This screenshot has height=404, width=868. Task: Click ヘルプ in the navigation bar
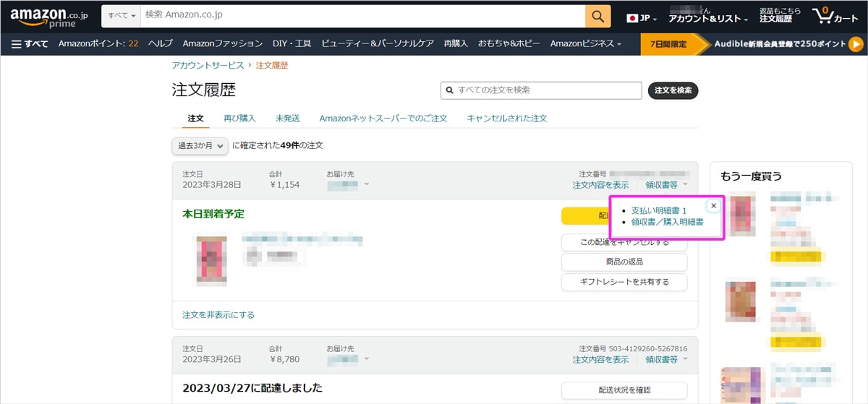(x=161, y=43)
